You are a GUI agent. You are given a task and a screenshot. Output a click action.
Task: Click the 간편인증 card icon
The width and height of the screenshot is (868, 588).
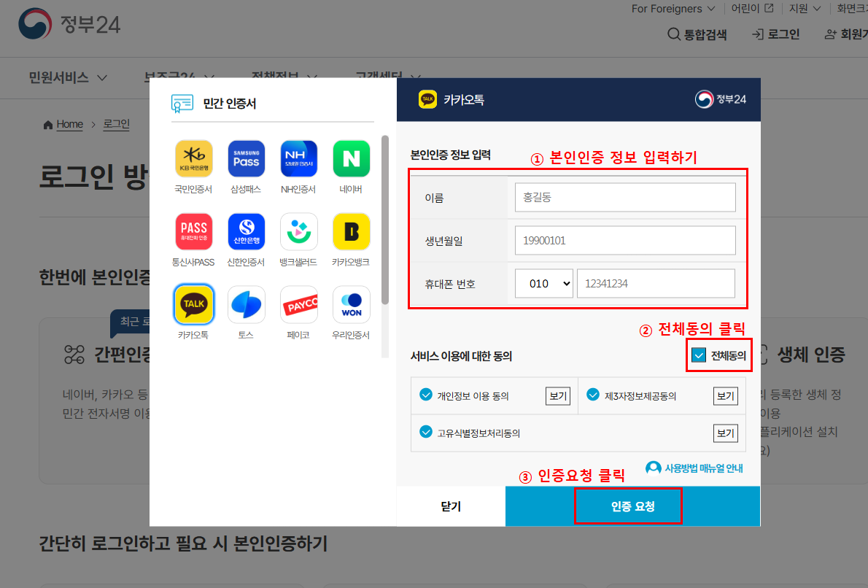[x=74, y=355]
